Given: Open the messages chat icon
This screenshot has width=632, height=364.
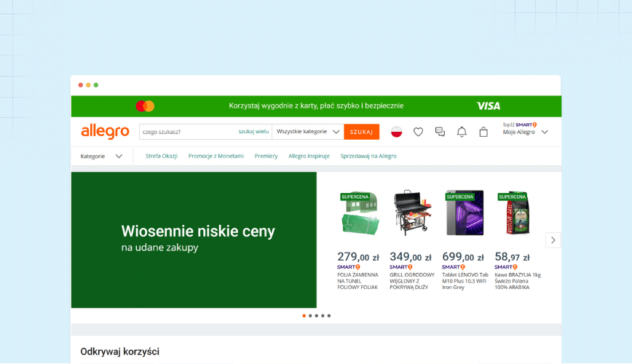Looking at the screenshot, I should [x=440, y=132].
